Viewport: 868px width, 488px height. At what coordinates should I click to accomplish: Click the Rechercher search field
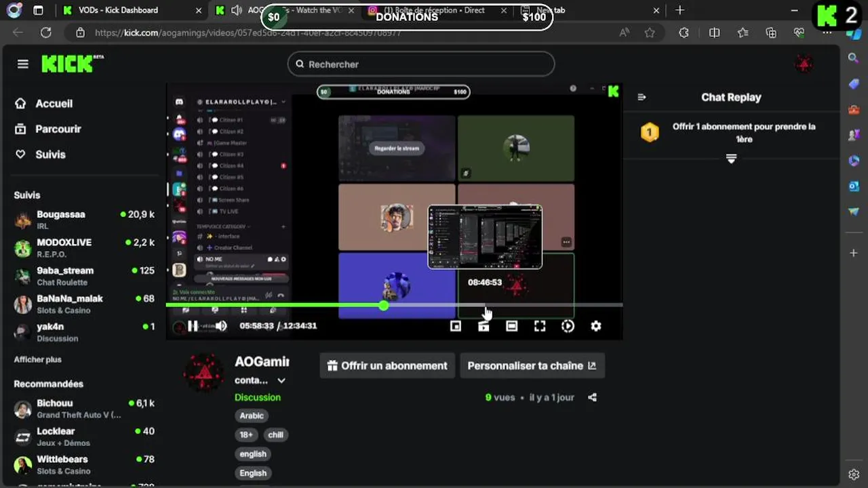point(421,64)
